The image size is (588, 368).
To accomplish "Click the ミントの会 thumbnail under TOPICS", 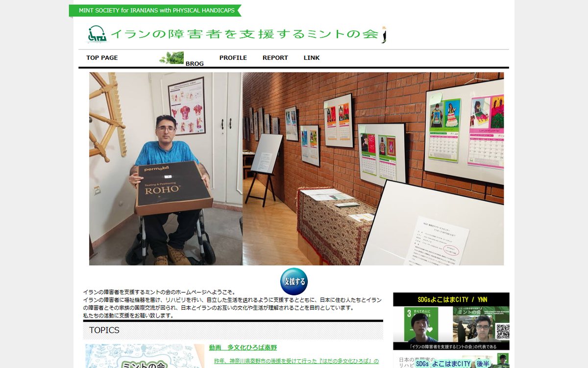I will pyautogui.click(x=145, y=356).
